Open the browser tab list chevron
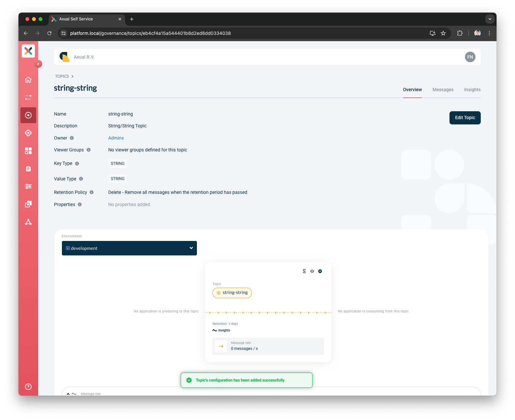The image size is (515, 420). (490, 19)
